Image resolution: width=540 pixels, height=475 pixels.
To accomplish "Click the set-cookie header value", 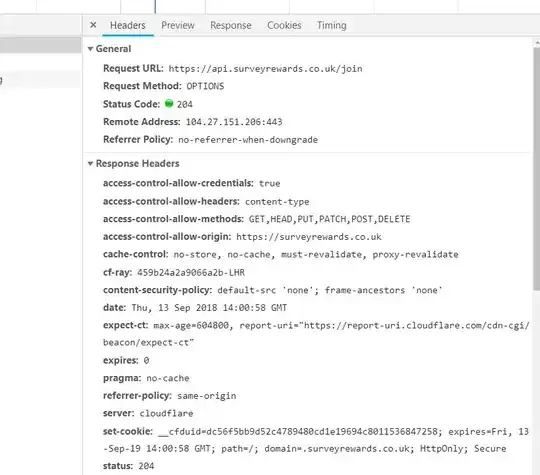I will [315, 440].
